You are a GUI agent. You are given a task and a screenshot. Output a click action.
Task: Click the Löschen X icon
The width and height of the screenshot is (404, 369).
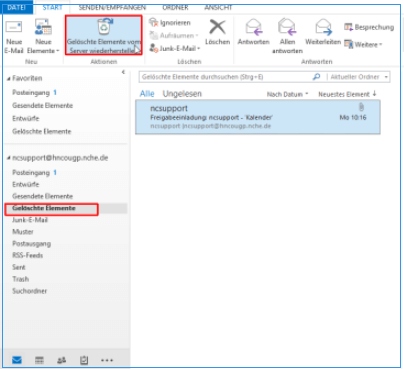pyautogui.click(x=217, y=27)
